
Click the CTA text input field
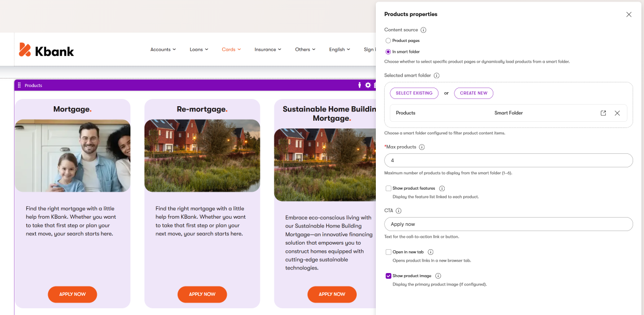508,224
